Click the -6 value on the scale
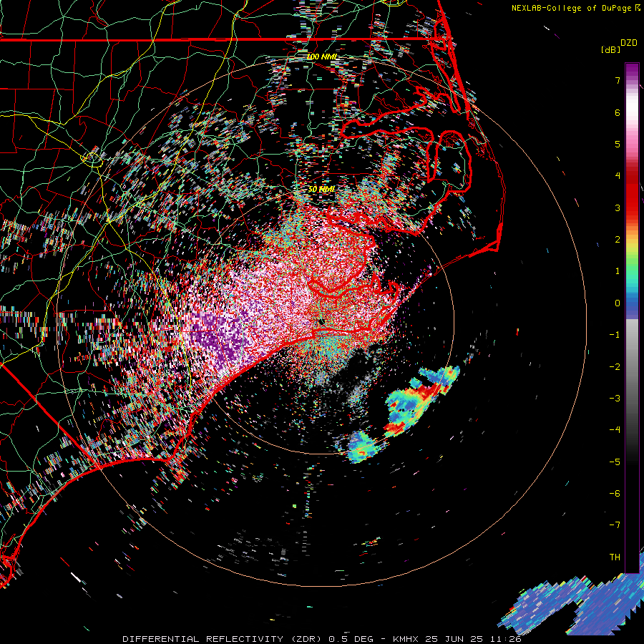644x644 pixels. (x=615, y=494)
